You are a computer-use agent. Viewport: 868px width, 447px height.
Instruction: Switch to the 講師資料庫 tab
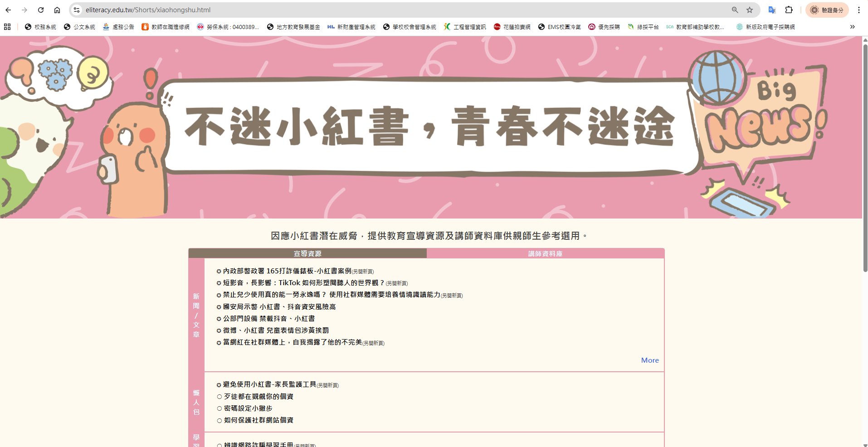[x=545, y=254]
